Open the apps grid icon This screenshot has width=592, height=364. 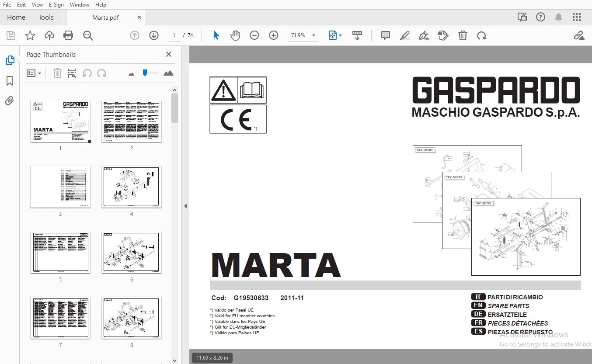coord(577,17)
